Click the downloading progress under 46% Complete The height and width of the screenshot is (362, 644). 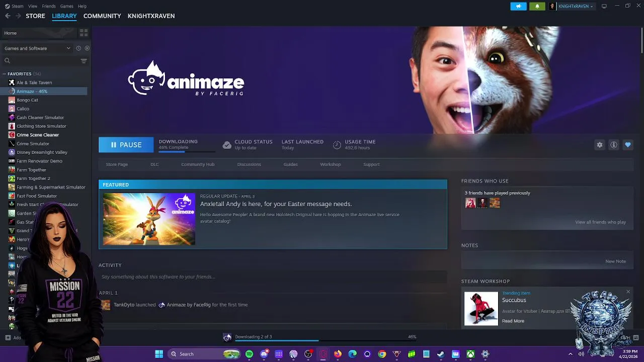pos(187,152)
